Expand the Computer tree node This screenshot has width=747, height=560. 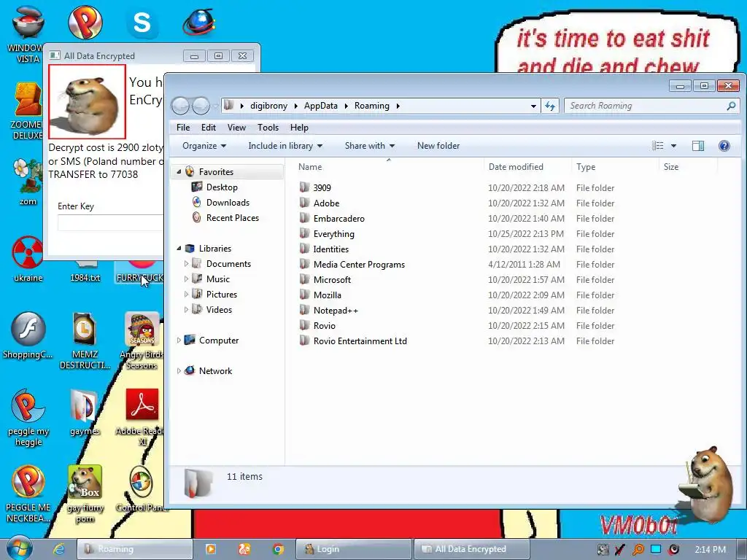tap(179, 340)
